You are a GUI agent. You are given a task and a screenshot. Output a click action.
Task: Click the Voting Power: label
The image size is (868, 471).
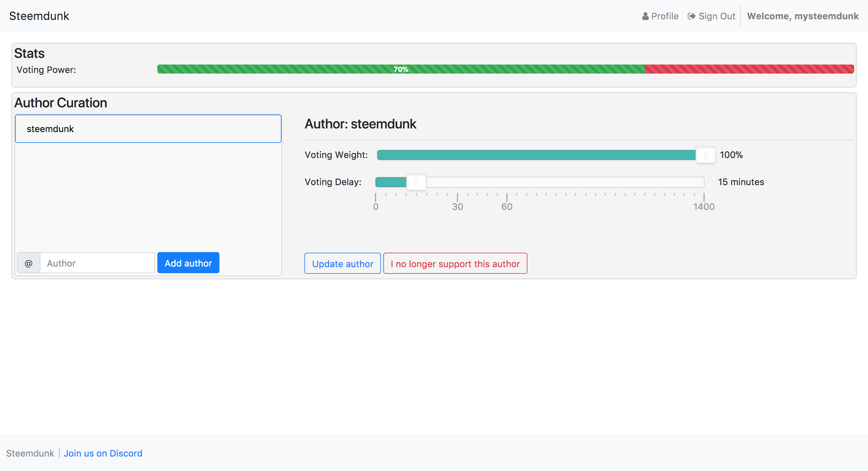pos(46,70)
